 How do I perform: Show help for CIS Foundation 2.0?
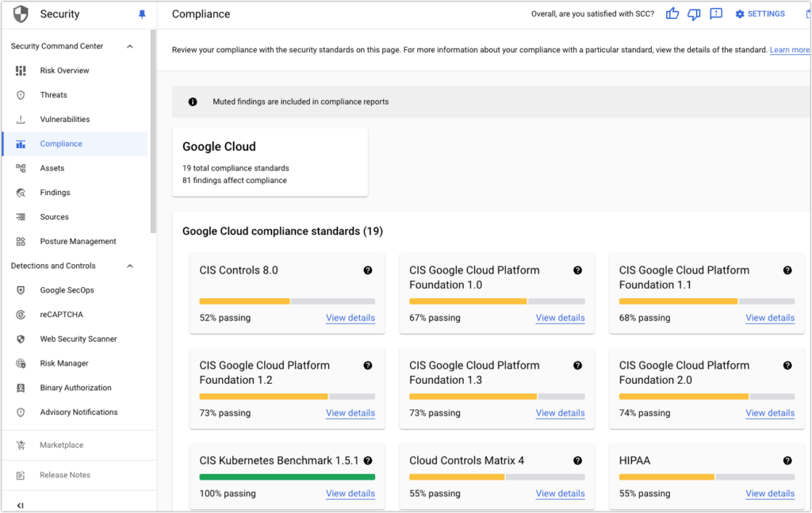[787, 366]
